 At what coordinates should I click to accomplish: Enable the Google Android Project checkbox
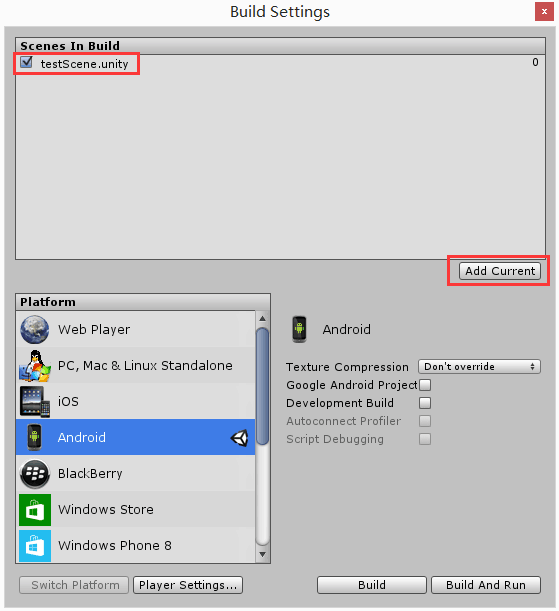[425, 385]
